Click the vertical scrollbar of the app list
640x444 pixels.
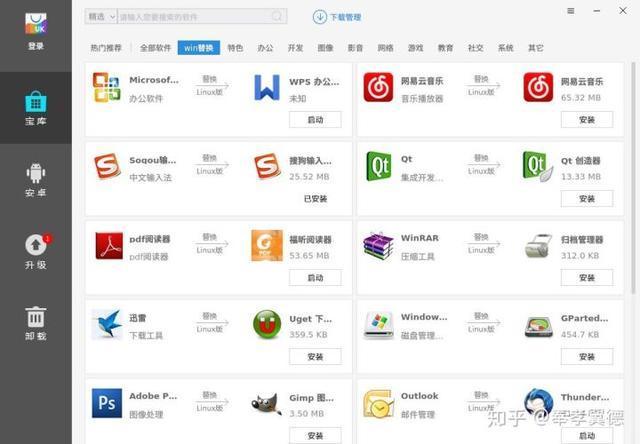click(633, 178)
